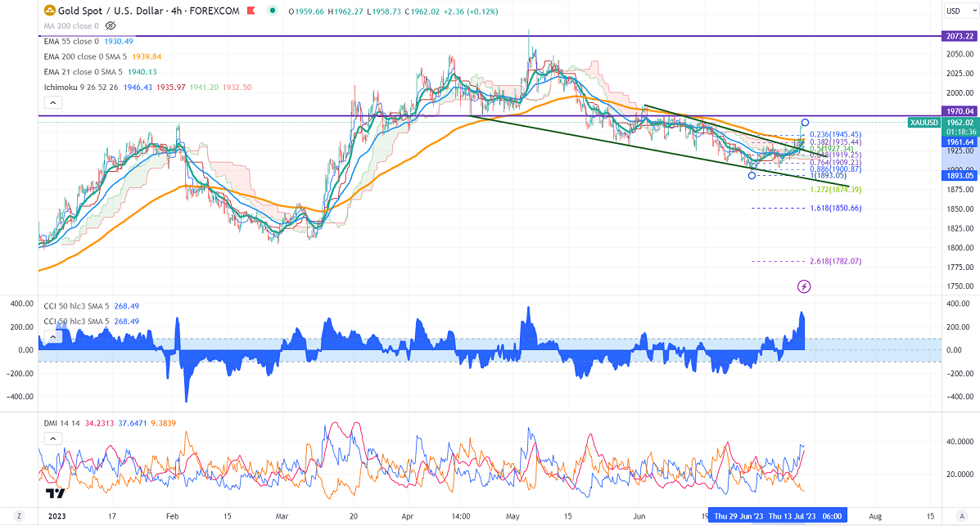Select the EMA 200 close 0 SMA 5 legend
The width and height of the screenshot is (980, 526).
coord(85,56)
